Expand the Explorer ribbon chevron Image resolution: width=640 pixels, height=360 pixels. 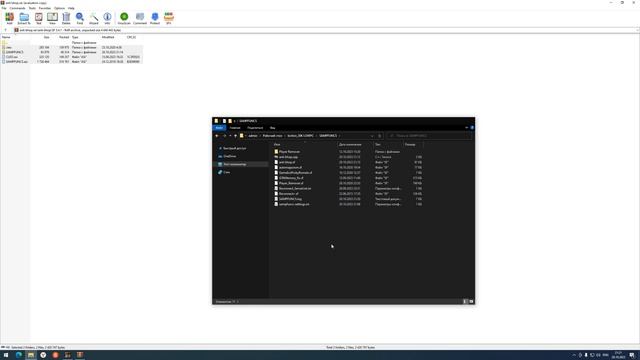467,128
